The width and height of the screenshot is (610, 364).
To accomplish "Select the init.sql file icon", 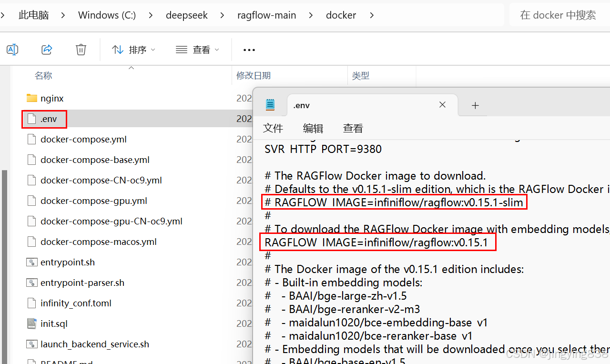I will coord(31,324).
